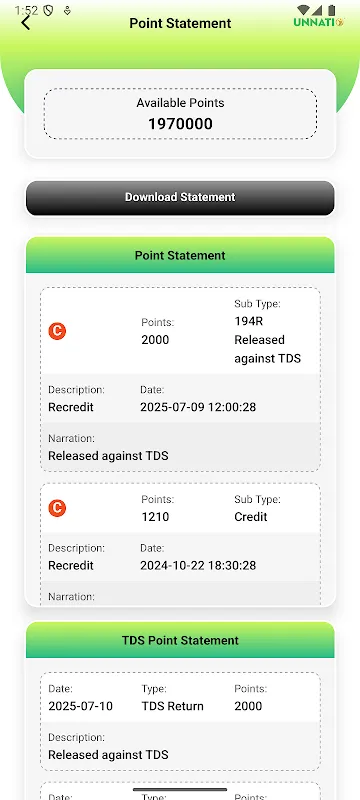Tap the Wi-Fi signal status icon
Viewport: 360px width, 800px height.
pyautogui.click(x=303, y=10)
